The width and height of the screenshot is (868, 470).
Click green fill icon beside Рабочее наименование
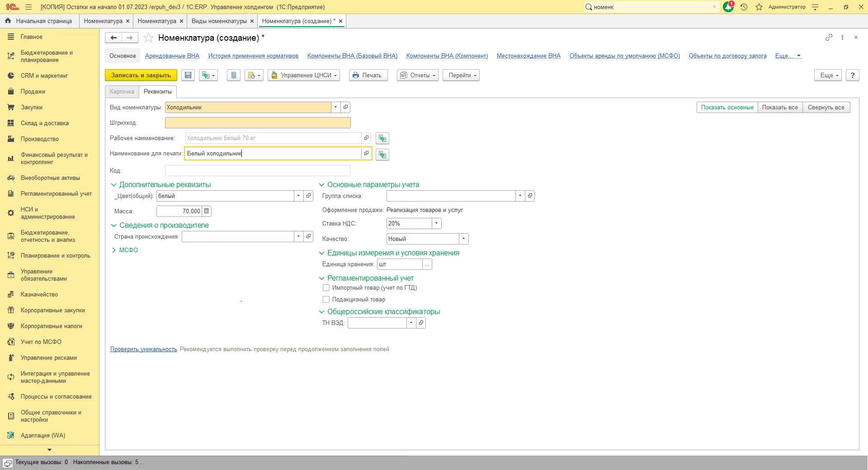(x=382, y=138)
